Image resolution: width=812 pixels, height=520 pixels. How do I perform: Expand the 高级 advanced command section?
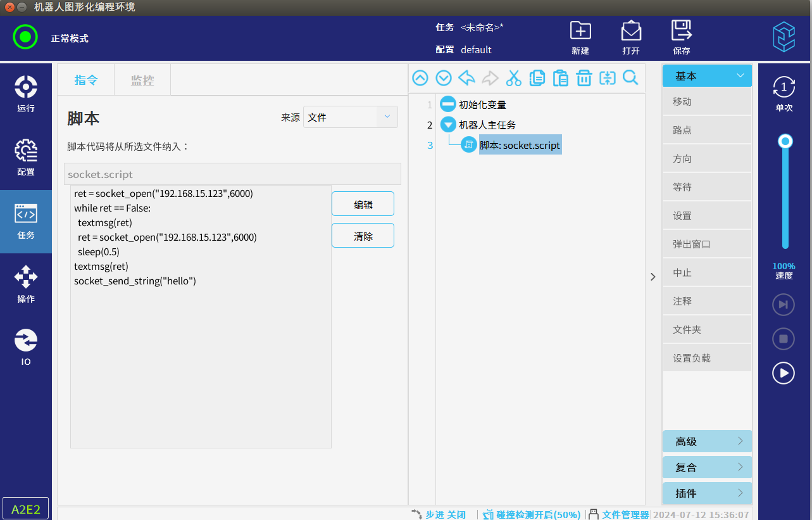click(x=707, y=441)
